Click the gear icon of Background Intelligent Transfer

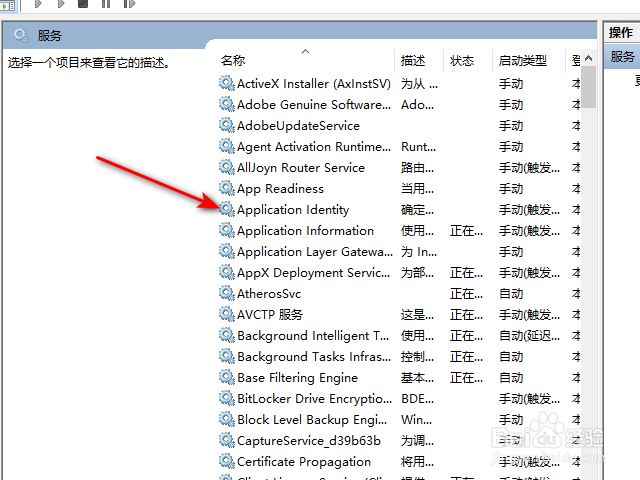[227, 336]
